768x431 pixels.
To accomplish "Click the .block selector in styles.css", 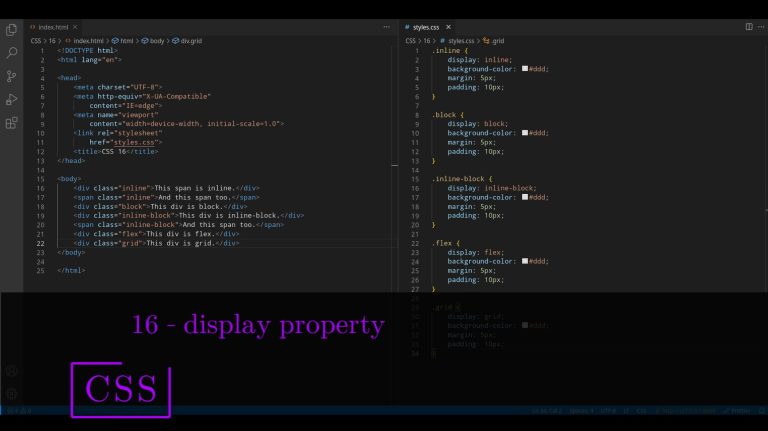I will pyautogui.click(x=444, y=115).
